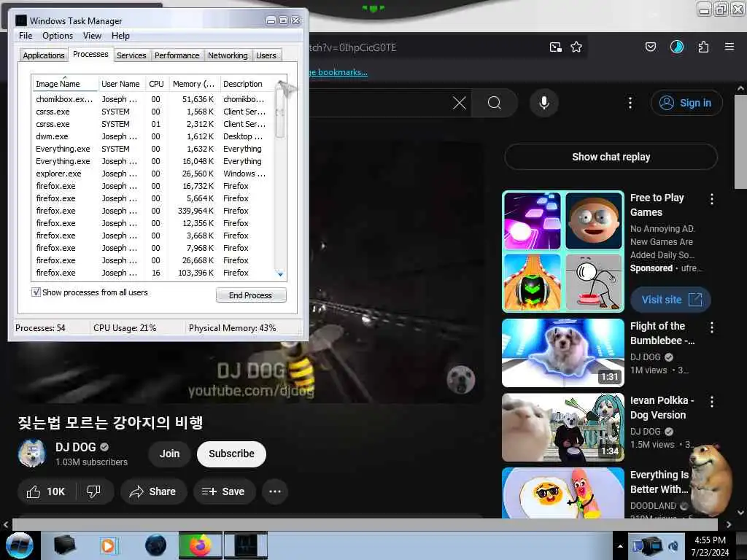The image size is (747, 560).
Task: Open the View menu in Task Manager
Action: pyautogui.click(x=92, y=36)
